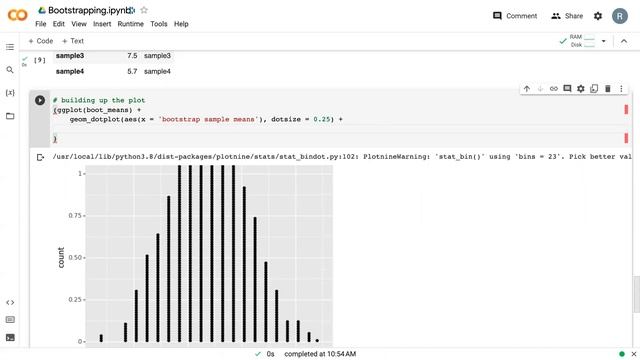Open the Colab logo home link

(x=18, y=16)
